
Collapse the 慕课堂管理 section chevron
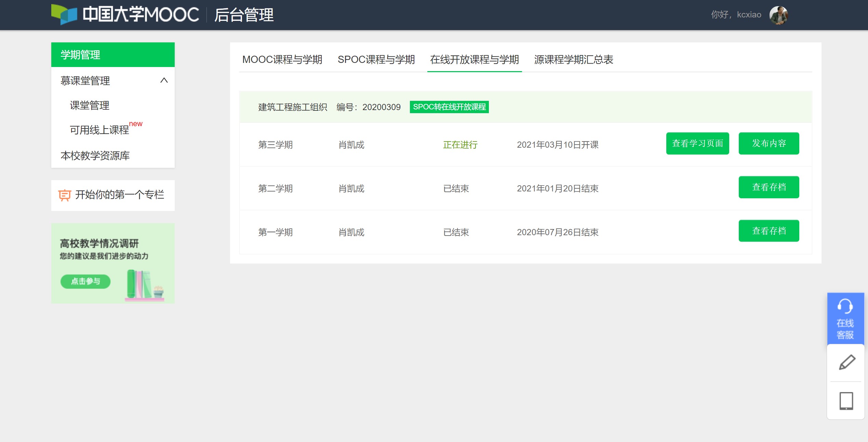(x=164, y=81)
